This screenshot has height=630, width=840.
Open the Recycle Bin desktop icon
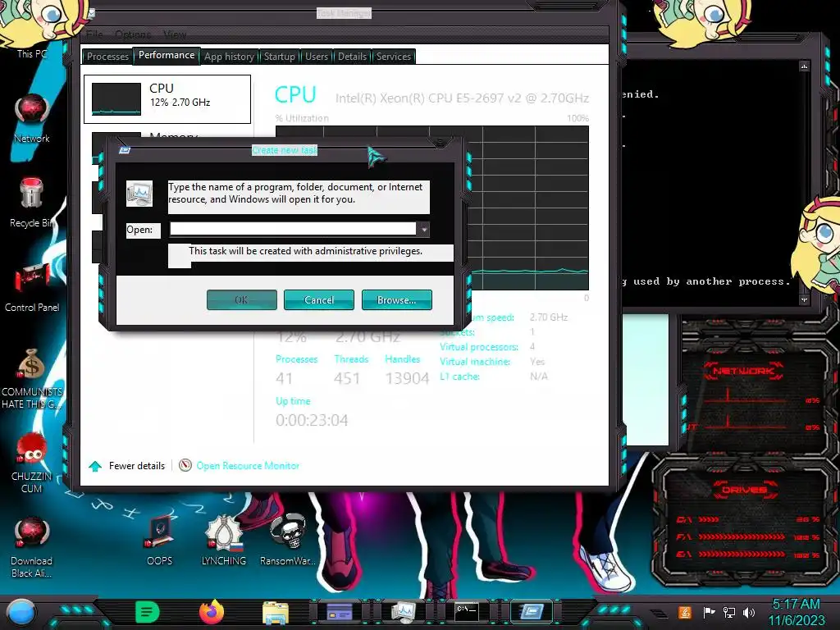[x=32, y=203]
